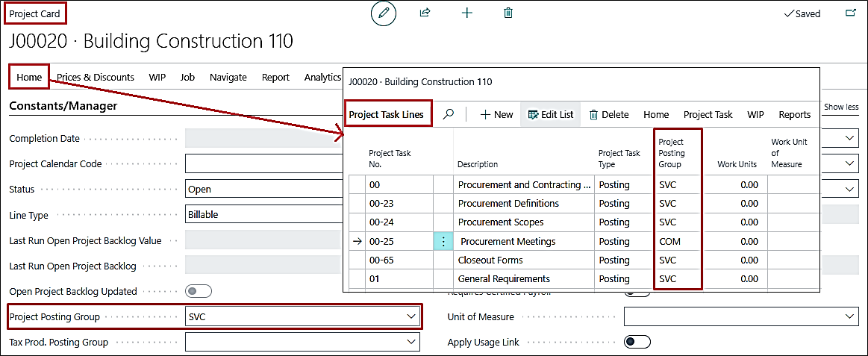Open card in new window icon
Screen dimensions: 868x356
(x=850, y=13)
